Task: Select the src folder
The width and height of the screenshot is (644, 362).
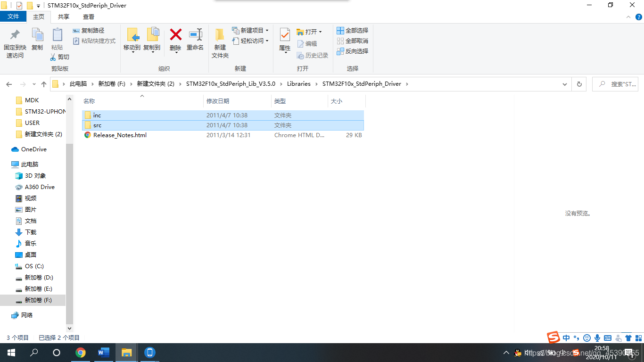Action: 223,125
